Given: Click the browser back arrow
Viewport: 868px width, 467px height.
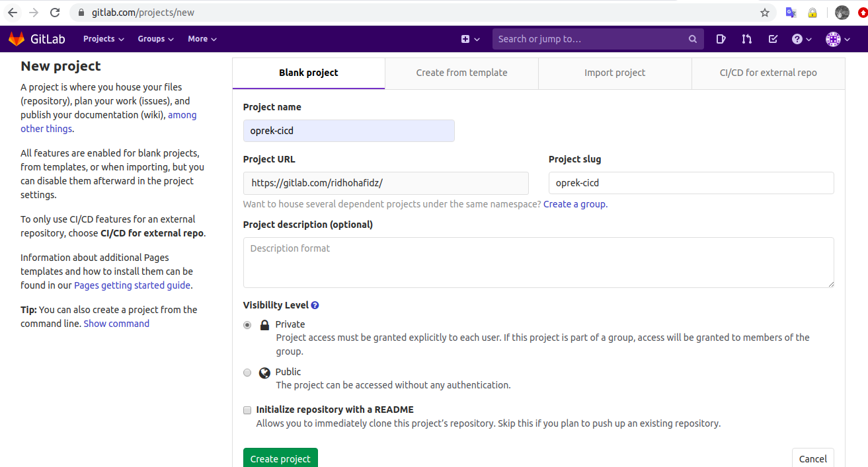Looking at the screenshot, I should pyautogui.click(x=13, y=12).
